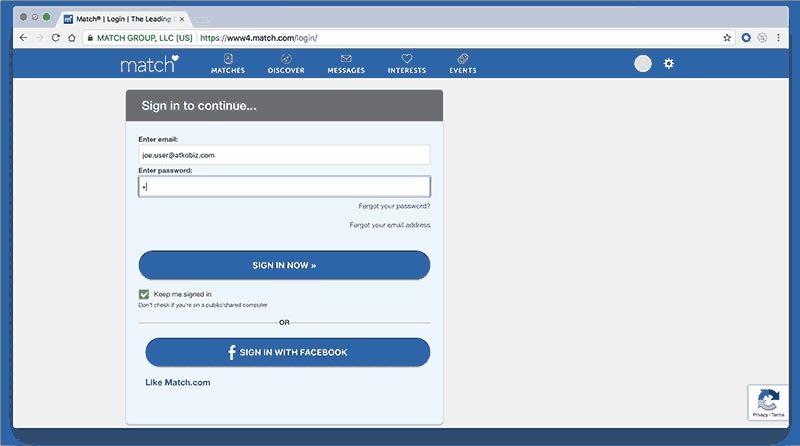This screenshot has height=446, width=800.
Task: Go back with browser back arrow
Action: pyautogui.click(x=23, y=38)
